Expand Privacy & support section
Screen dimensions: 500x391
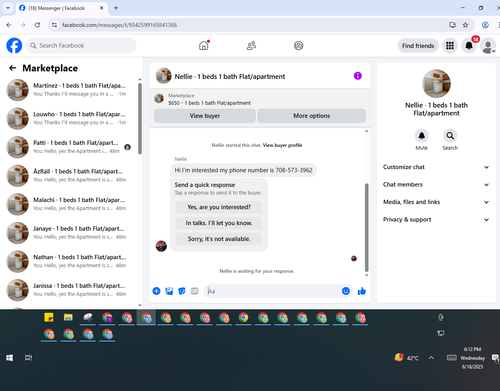coord(436,219)
